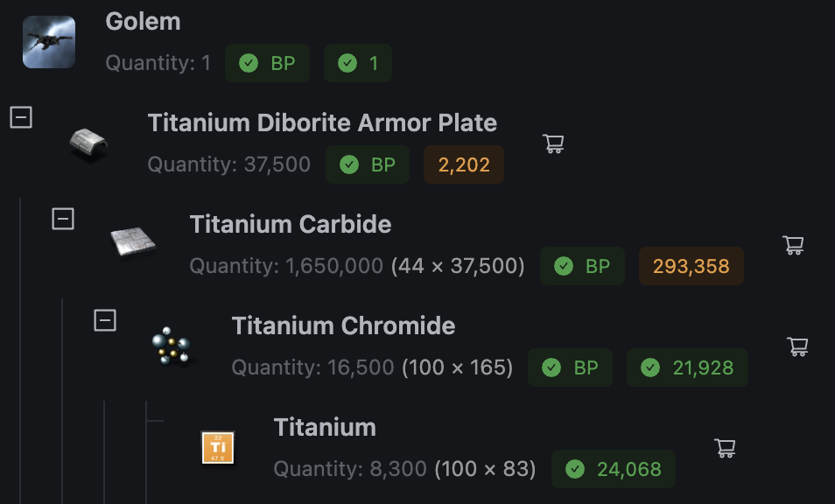Click the green 21,928 stock badge
This screenshot has width=835, height=504.
687,367
